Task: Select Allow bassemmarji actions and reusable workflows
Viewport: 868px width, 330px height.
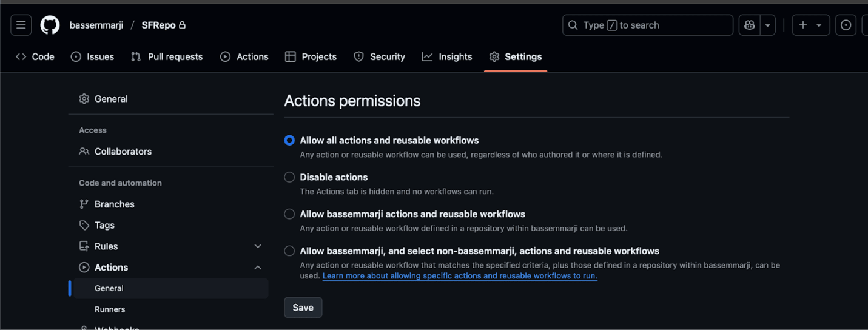Action: 289,214
